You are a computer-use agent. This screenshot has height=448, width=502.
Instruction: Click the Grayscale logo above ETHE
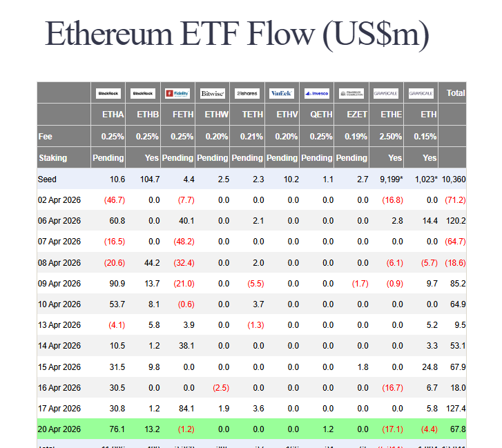386,93
